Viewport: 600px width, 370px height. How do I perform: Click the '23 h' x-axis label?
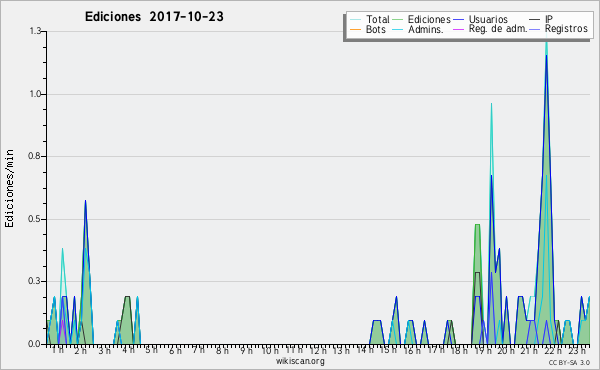(x=577, y=350)
